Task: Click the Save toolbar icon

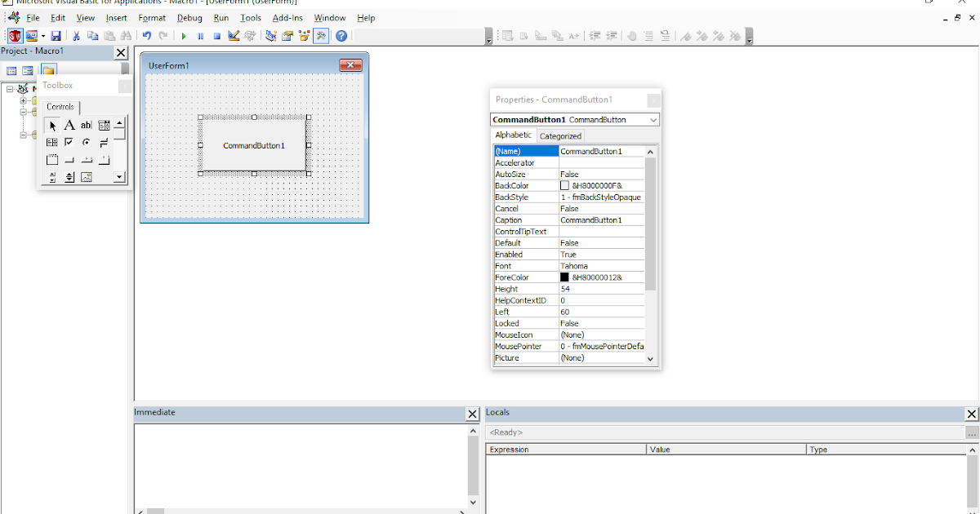Action: (x=56, y=36)
